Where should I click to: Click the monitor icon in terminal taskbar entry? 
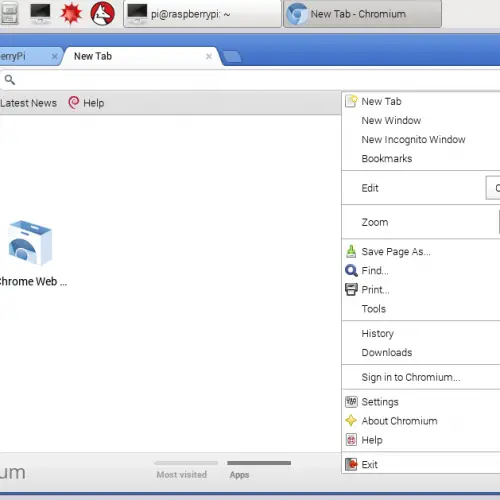137,14
